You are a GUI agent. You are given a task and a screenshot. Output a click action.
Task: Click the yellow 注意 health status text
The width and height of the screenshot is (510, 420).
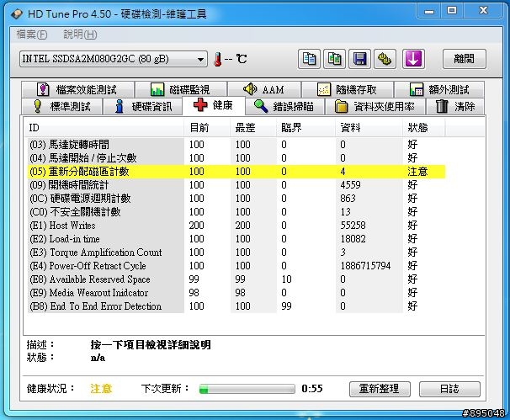click(101, 389)
